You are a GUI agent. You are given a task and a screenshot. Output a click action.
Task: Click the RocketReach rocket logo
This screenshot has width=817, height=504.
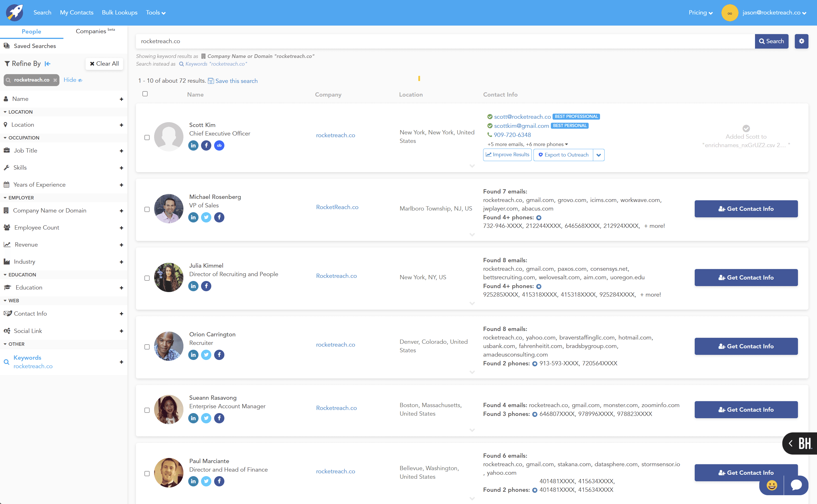click(15, 13)
